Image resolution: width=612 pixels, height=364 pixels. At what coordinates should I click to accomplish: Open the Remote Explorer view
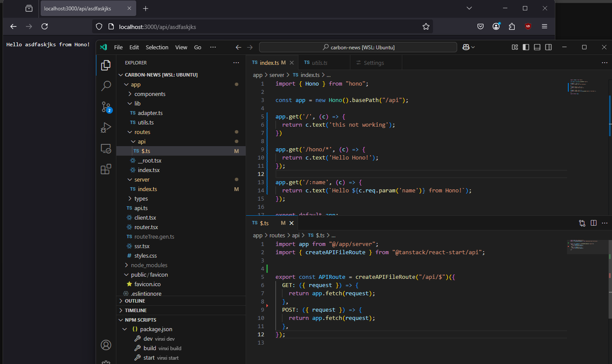coord(106,148)
